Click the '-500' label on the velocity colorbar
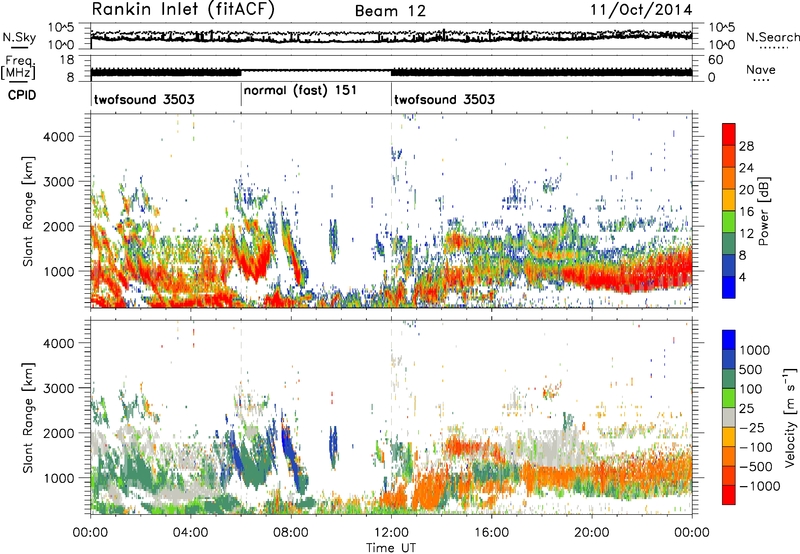Image resolution: width=800 pixels, height=554 pixels. 756,466
